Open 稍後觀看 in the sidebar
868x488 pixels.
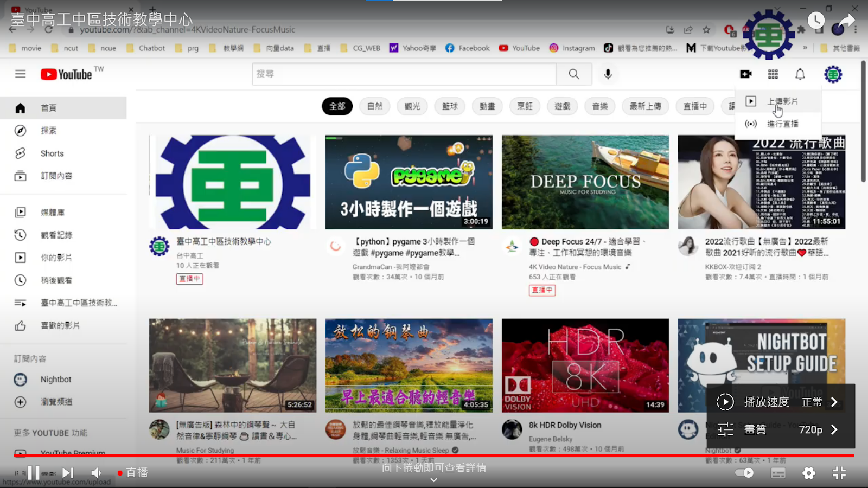(63, 280)
